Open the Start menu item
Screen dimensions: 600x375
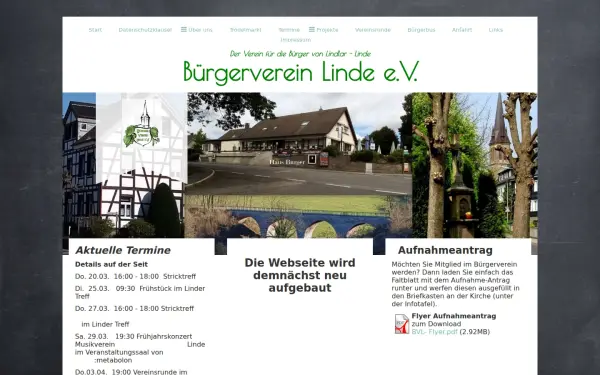pyautogui.click(x=95, y=30)
